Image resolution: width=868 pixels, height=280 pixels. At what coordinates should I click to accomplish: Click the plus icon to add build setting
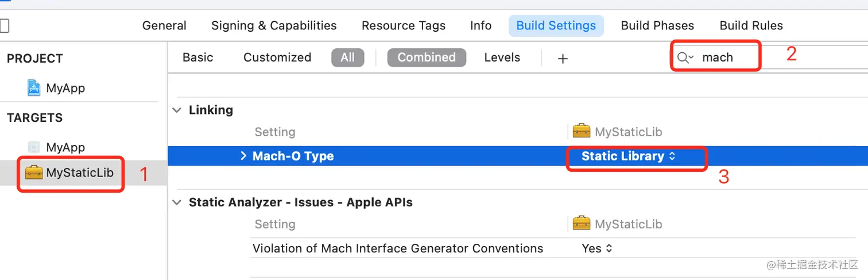(563, 58)
